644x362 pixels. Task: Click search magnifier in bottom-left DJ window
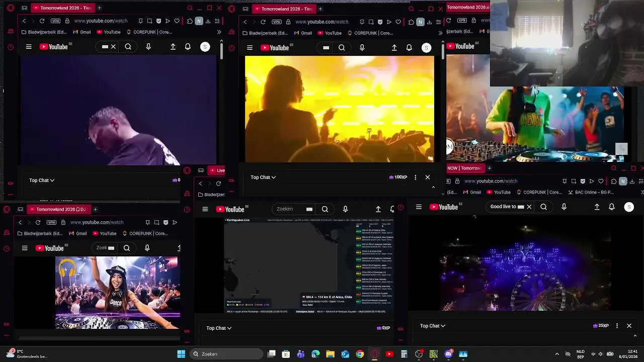point(127,248)
